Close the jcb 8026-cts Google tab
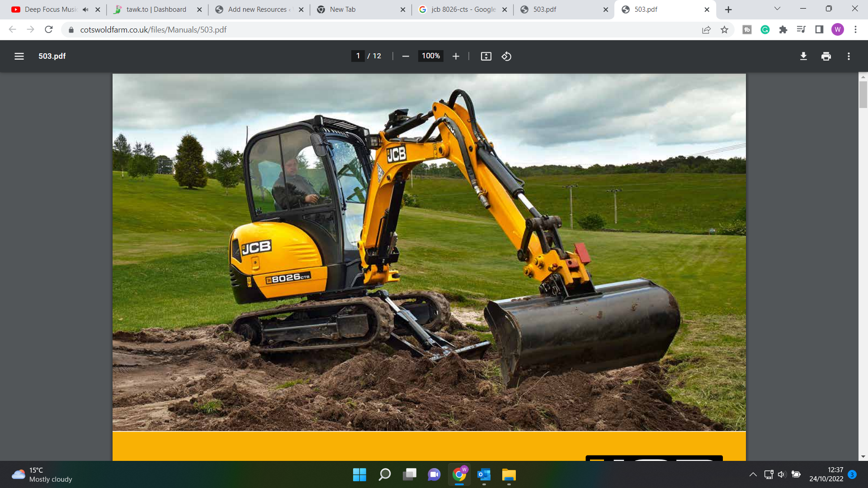 [505, 9]
